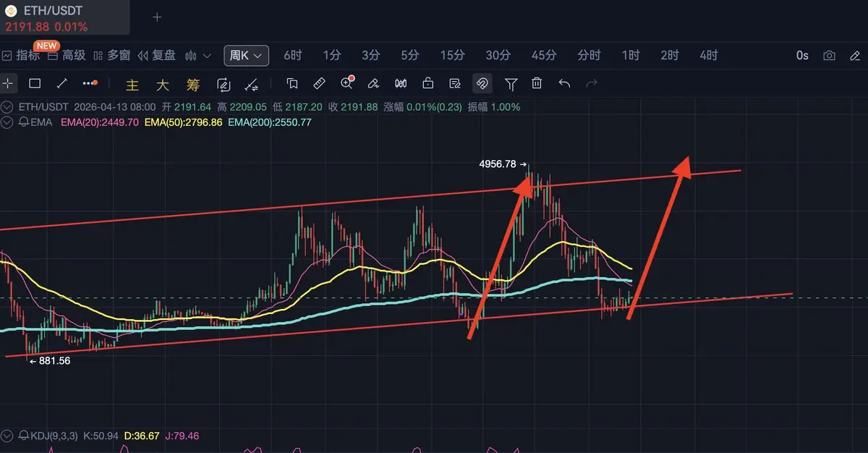The height and width of the screenshot is (453, 868).
Task: Open the 周K timeframe dropdown
Action: [x=247, y=56]
